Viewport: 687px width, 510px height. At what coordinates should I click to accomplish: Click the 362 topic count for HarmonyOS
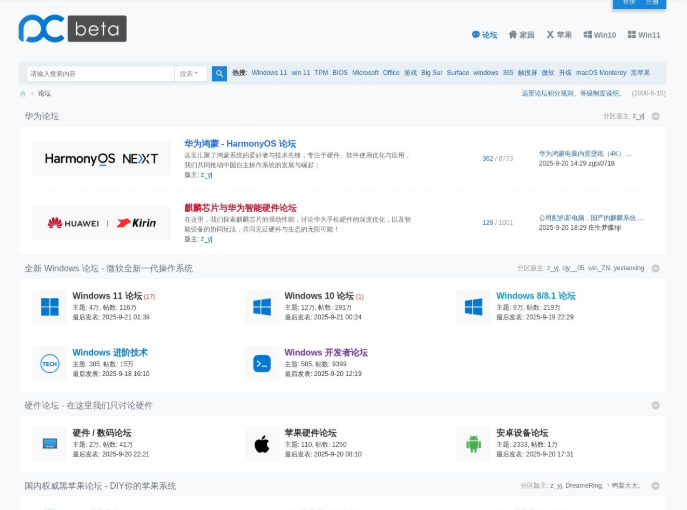(x=488, y=159)
